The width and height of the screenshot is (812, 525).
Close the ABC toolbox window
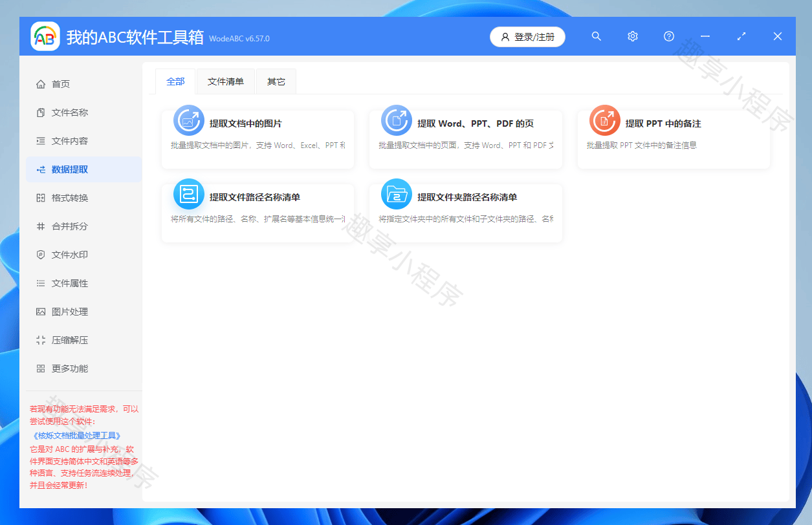778,36
